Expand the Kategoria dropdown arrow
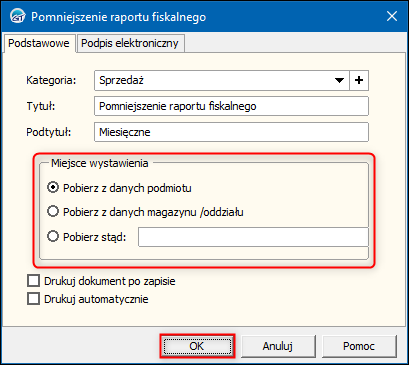Screen dimensions: 409x365 339,80
